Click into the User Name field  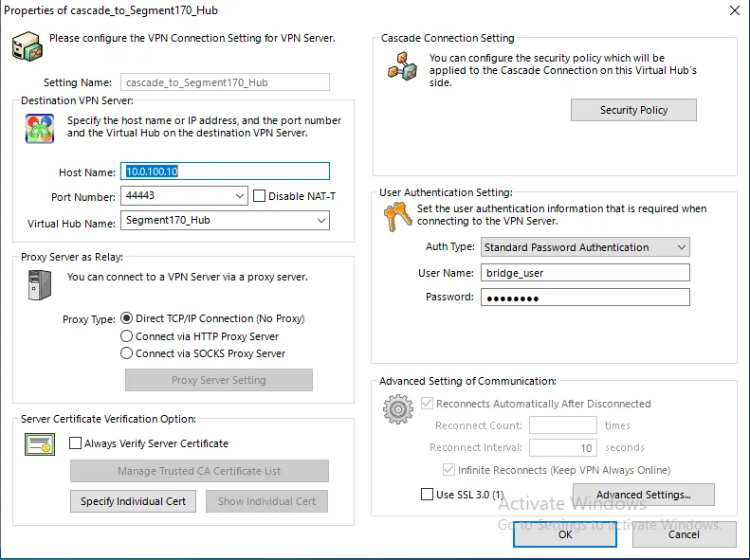pyautogui.click(x=585, y=273)
